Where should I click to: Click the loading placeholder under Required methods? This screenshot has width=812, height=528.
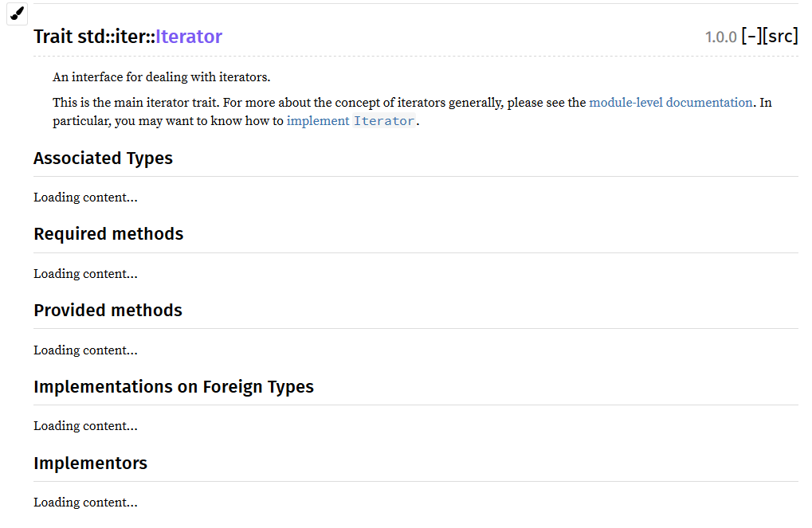click(85, 274)
